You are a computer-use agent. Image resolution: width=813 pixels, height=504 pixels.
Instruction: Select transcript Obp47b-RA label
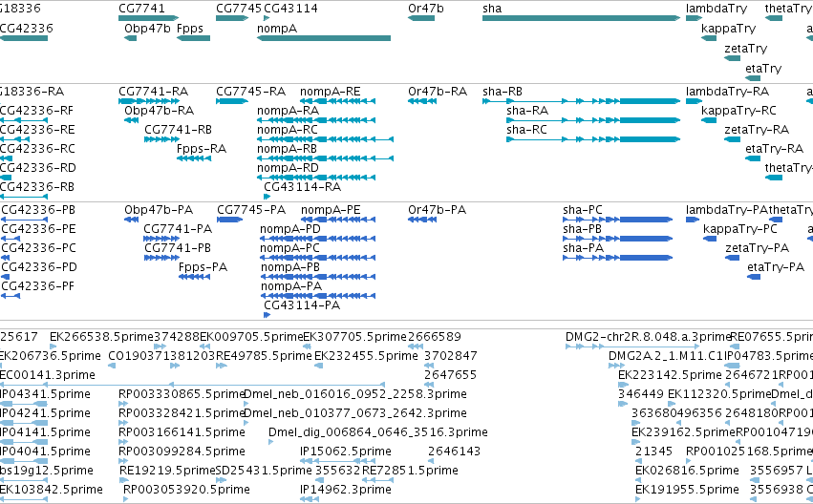(x=159, y=111)
